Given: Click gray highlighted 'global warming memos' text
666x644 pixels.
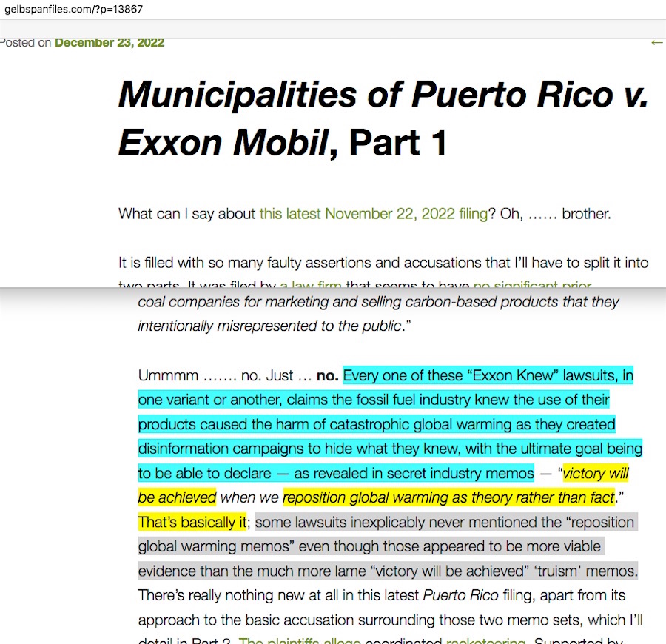Looking at the screenshot, I should click(215, 547).
